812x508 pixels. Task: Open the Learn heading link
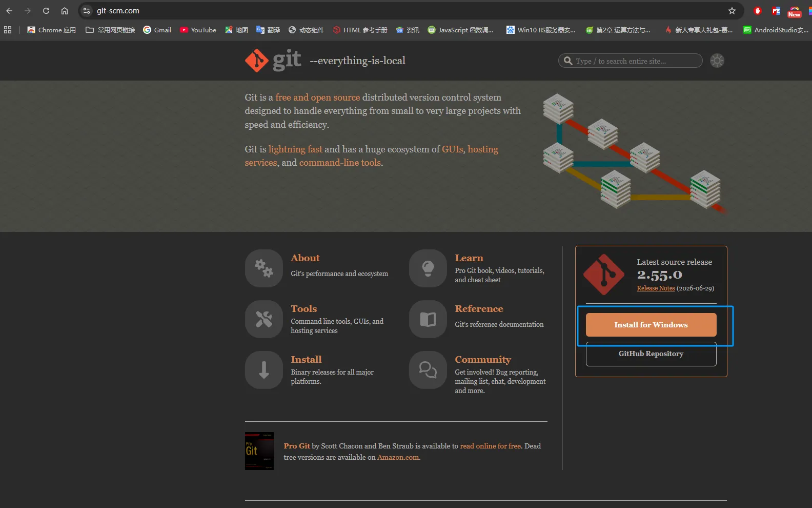(x=469, y=258)
